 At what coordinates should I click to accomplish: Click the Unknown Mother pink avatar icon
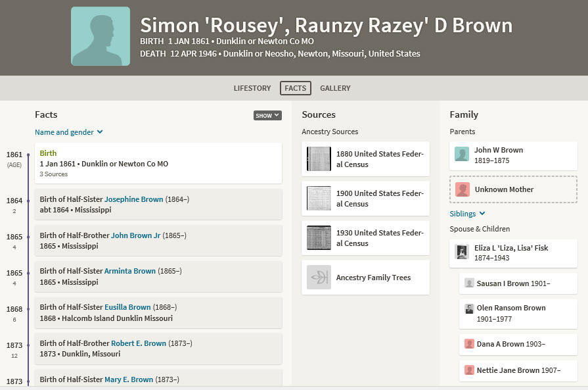463,189
